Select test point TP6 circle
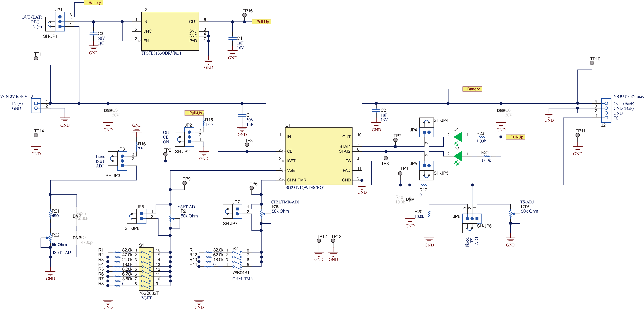This screenshot has width=644, height=309. 252,188
